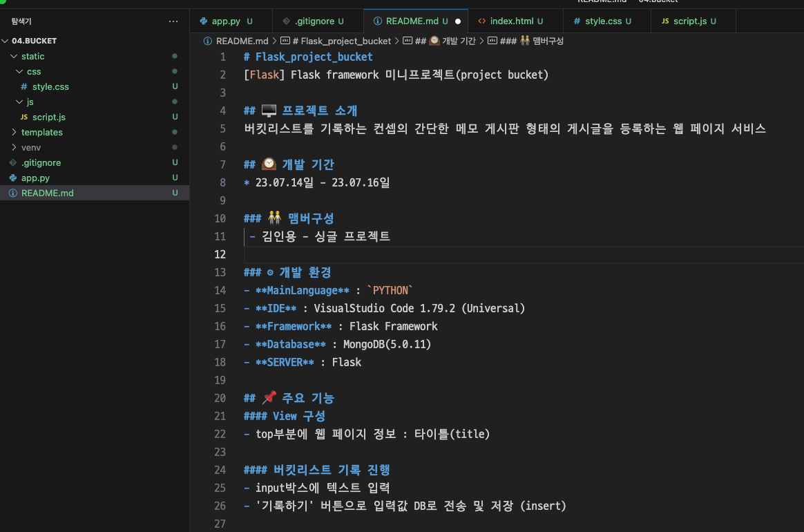The width and height of the screenshot is (804, 532).
Task: Open style.css in the explorer tree
Action: click(95, 86)
